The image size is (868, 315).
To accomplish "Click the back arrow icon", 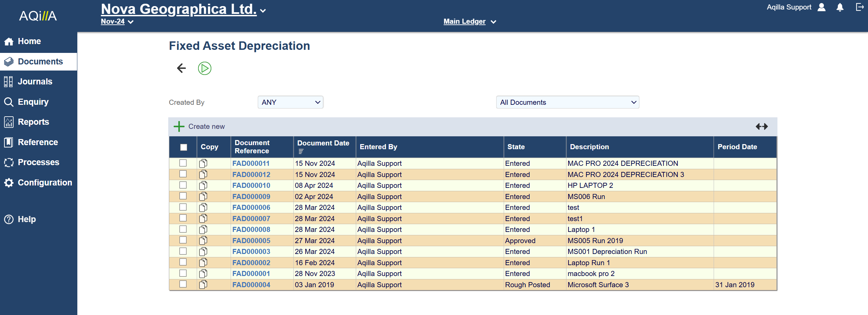I will (181, 68).
